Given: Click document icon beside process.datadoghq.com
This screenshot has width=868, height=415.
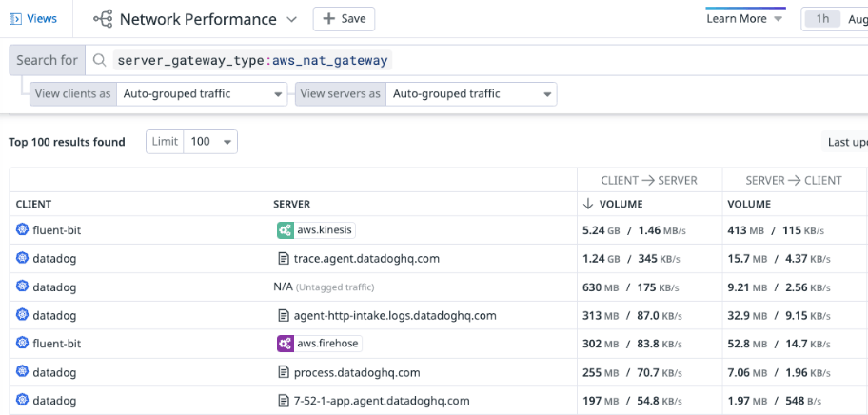Looking at the screenshot, I should click(284, 372).
